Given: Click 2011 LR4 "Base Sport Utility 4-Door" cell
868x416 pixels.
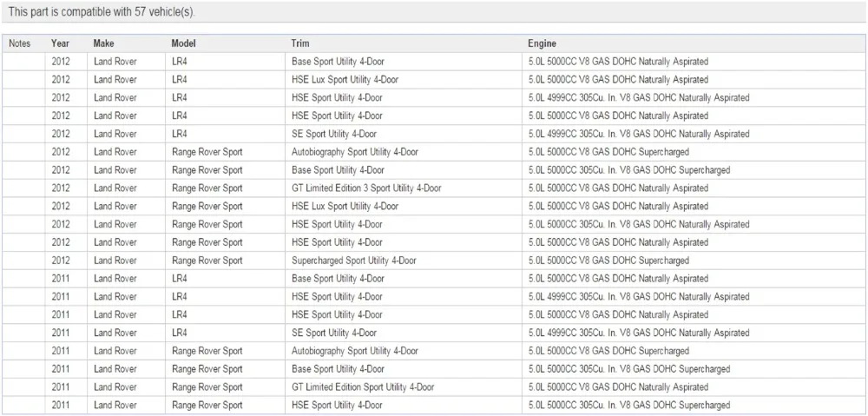Looking at the screenshot, I should (x=338, y=279).
